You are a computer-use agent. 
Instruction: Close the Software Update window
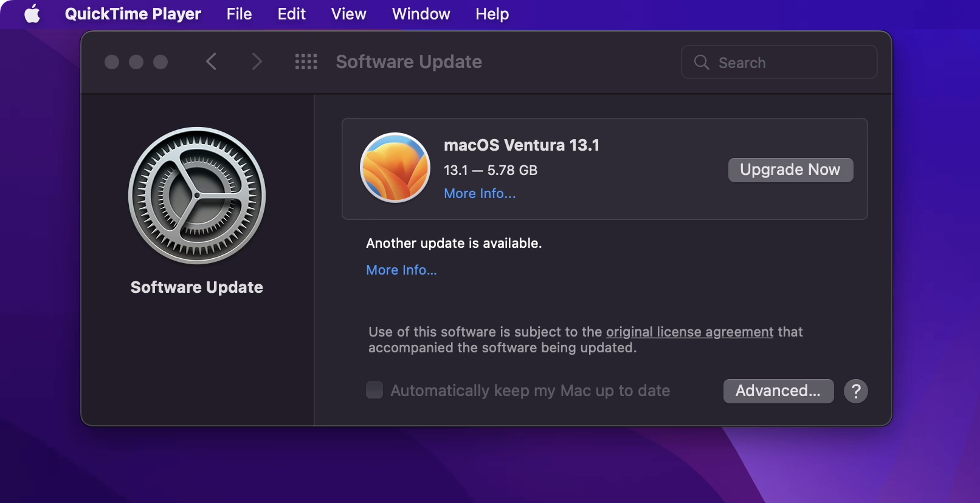pos(112,62)
